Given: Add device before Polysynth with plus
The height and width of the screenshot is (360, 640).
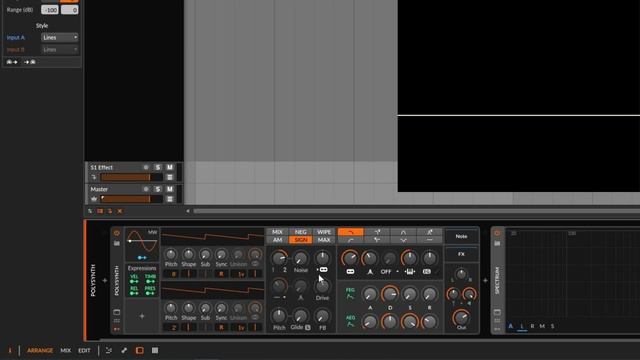Looking at the screenshot, I should pyautogui.click(x=104, y=280).
